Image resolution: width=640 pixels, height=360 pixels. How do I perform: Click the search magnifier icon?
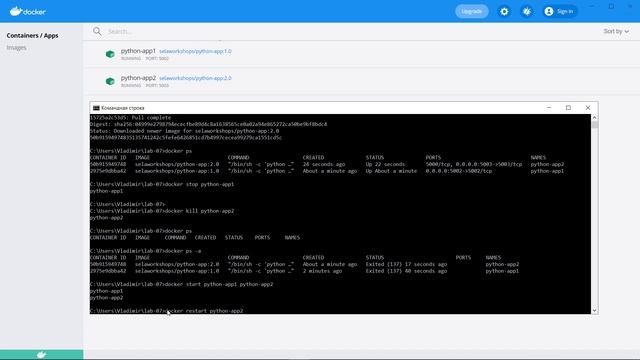click(x=97, y=31)
